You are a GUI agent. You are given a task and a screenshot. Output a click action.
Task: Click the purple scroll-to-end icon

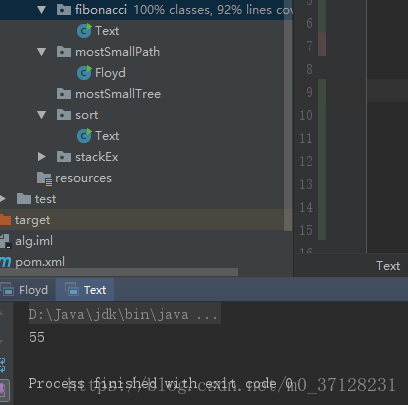click(x=2, y=389)
